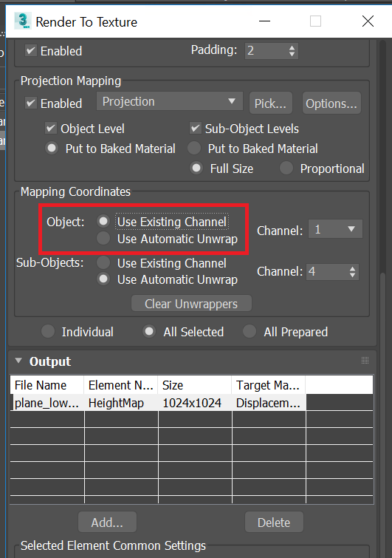Open the Projection modifier dropdown

[x=170, y=101]
